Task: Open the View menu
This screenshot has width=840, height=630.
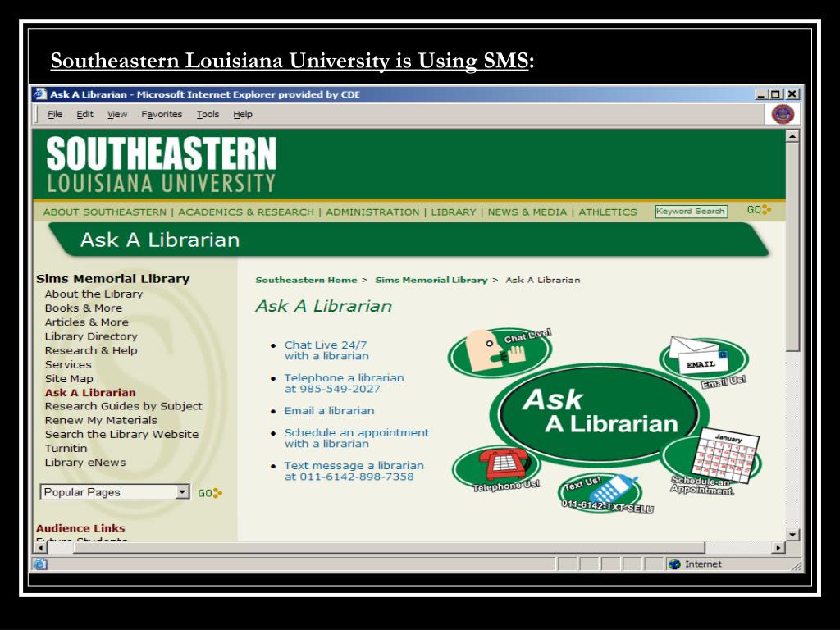Action: (x=116, y=114)
